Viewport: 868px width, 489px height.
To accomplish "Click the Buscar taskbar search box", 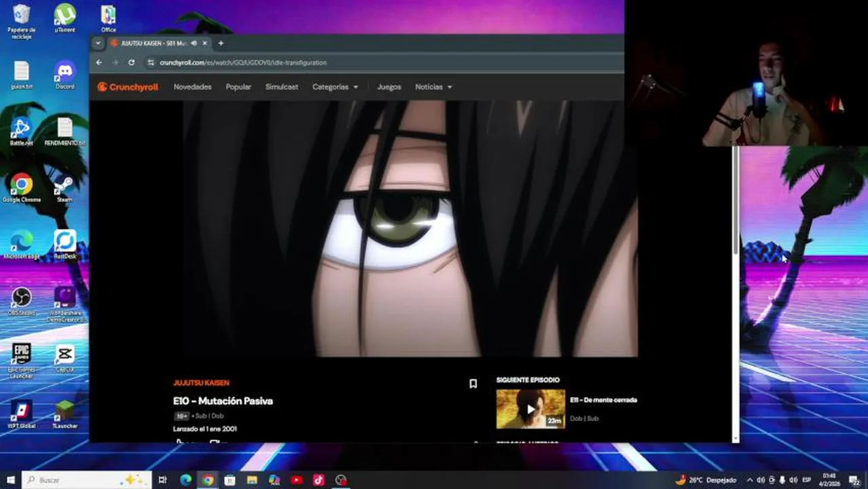I will click(87, 480).
